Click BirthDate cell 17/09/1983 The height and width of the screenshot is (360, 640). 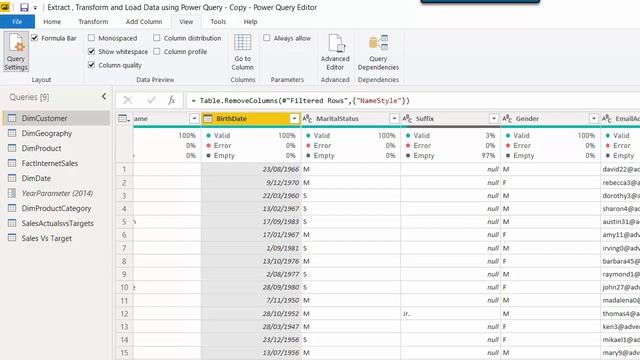tap(251, 222)
